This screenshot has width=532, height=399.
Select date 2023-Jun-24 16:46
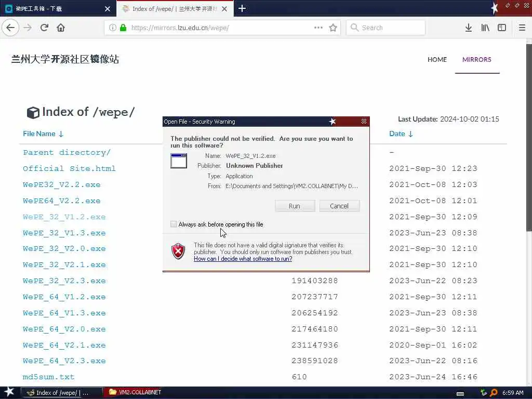(x=433, y=377)
